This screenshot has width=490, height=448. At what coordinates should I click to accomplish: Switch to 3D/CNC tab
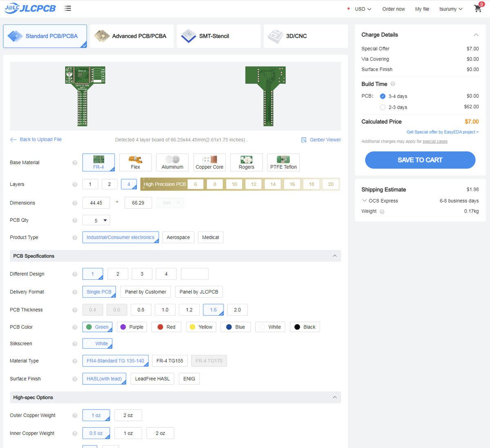[x=306, y=36]
